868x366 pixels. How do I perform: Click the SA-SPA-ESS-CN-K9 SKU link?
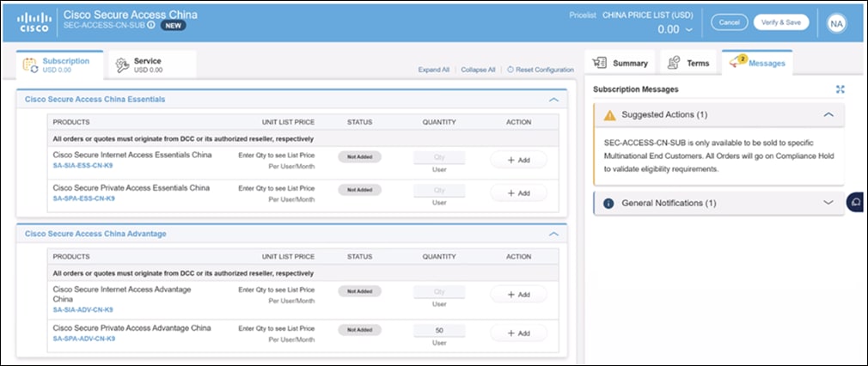(x=83, y=198)
